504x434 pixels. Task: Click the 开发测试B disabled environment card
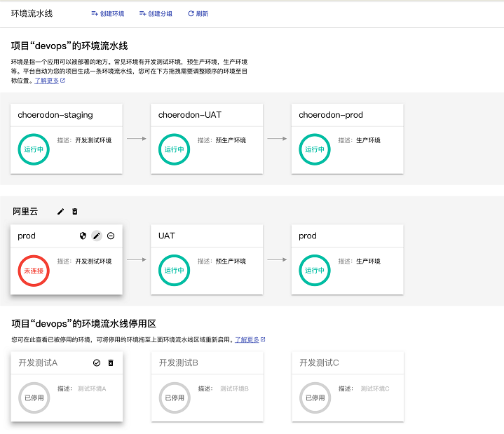tap(207, 386)
